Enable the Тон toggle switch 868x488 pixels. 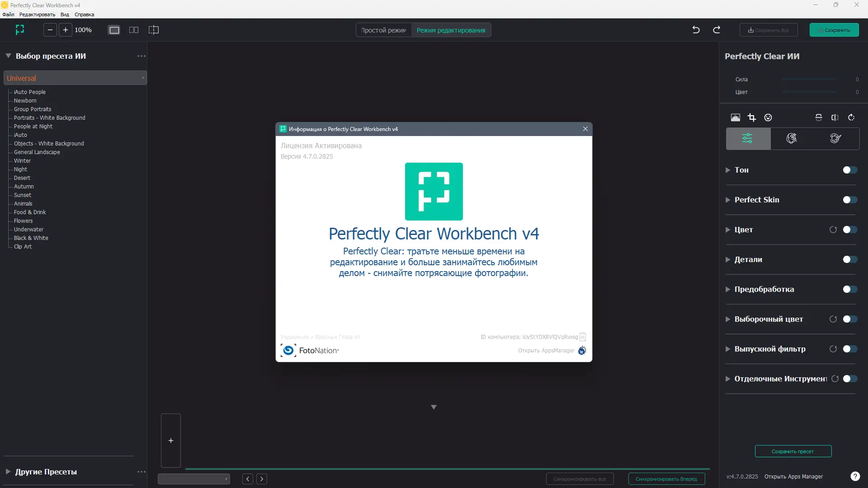(x=850, y=170)
